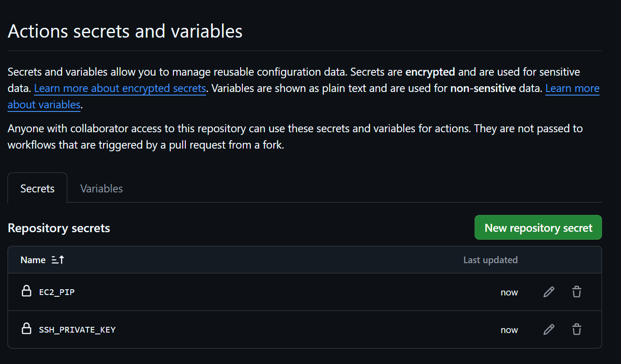The width and height of the screenshot is (621, 364).
Task: Delete the EC2_PIP secret using trash icon
Action: [x=577, y=292]
